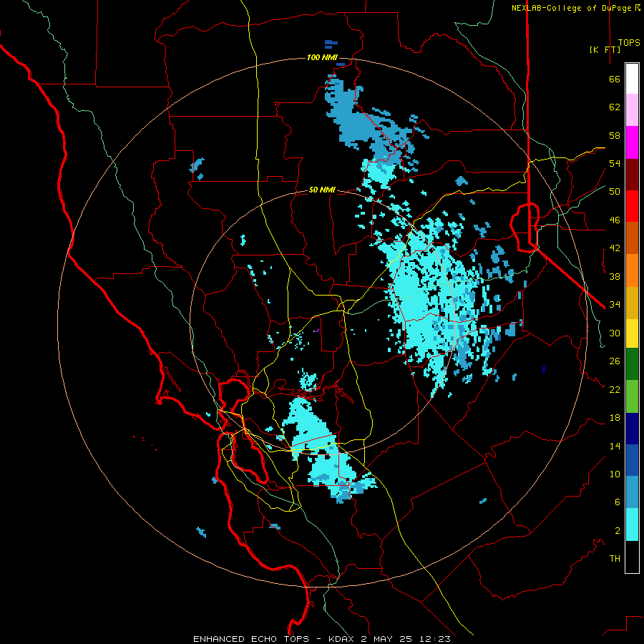
Task: Pick the dark orange legend block
Action: point(632,238)
